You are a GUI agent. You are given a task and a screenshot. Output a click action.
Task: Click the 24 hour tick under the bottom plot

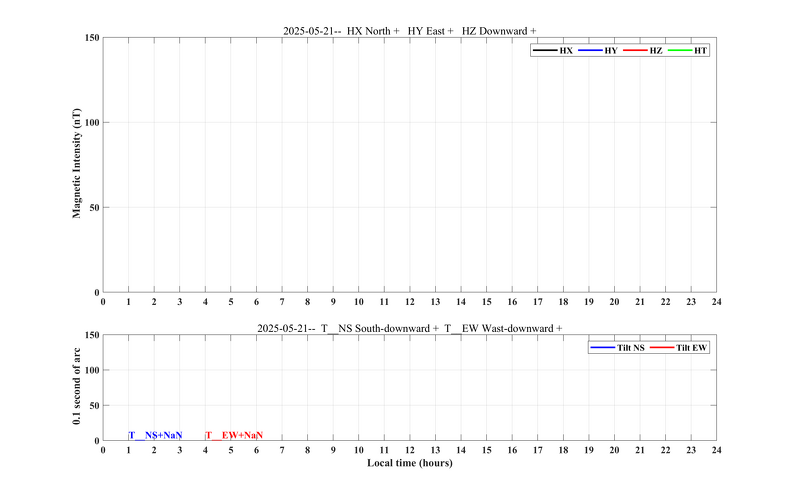(x=716, y=450)
